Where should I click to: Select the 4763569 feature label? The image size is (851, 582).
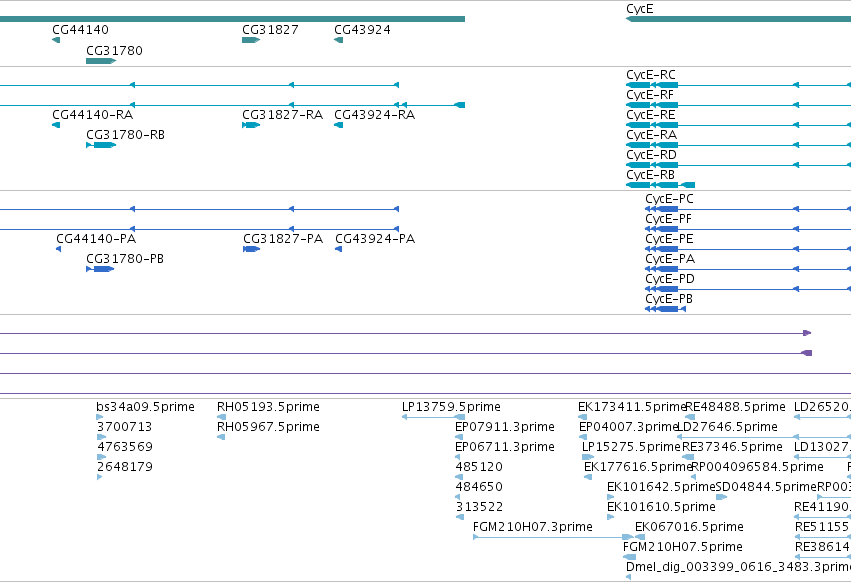[x=125, y=447]
